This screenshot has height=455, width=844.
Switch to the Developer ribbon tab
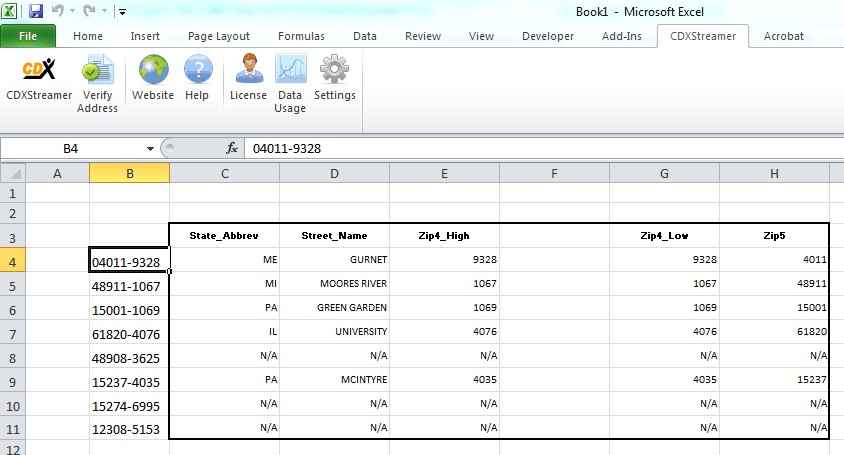point(548,36)
